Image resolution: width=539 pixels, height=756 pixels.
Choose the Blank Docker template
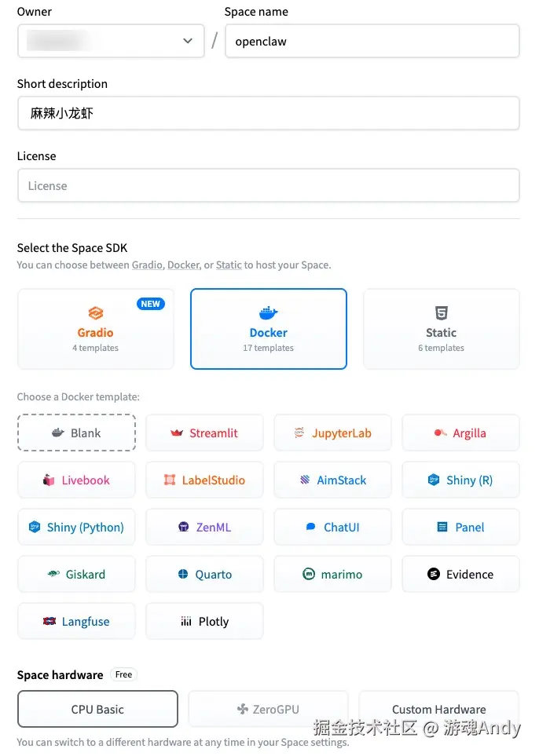tap(76, 433)
